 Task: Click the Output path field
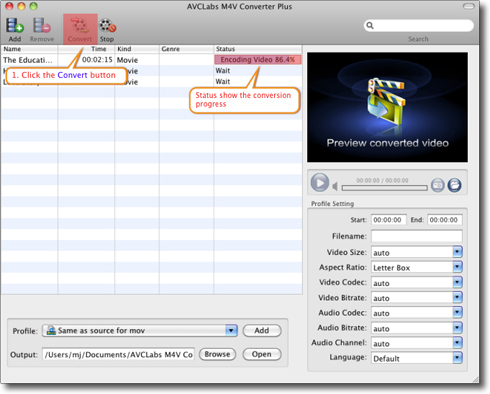[118, 354]
